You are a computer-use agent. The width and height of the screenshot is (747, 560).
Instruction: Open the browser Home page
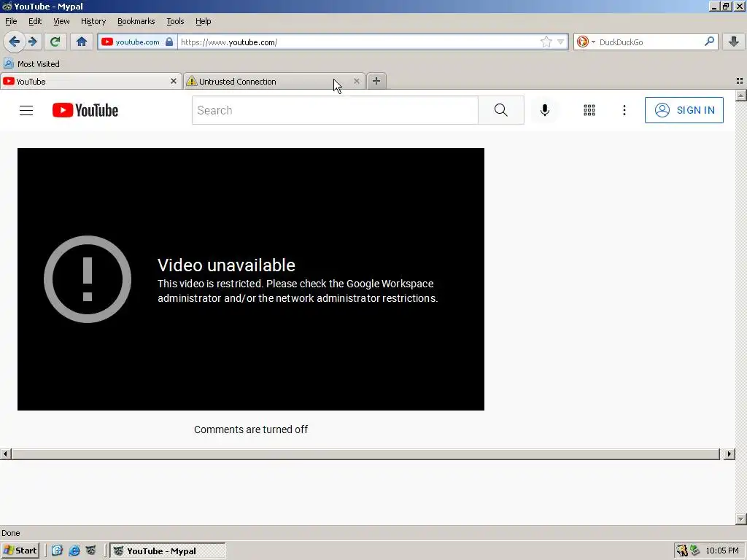pos(82,42)
